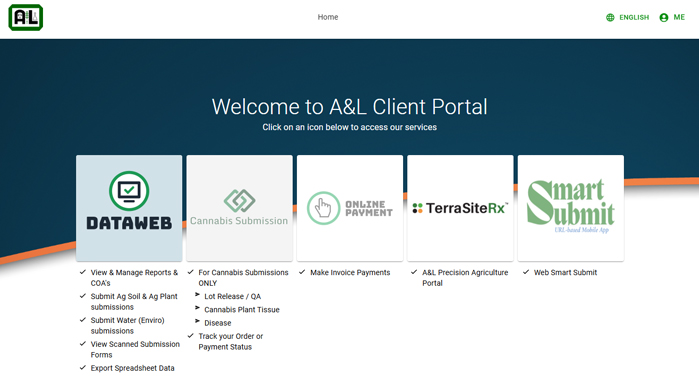Screen dimensions: 699x381
Task: Click checkmark beside 'A&L Precision Agriculture Portal'
Action: pyautogui.click(x=414, y=272)
